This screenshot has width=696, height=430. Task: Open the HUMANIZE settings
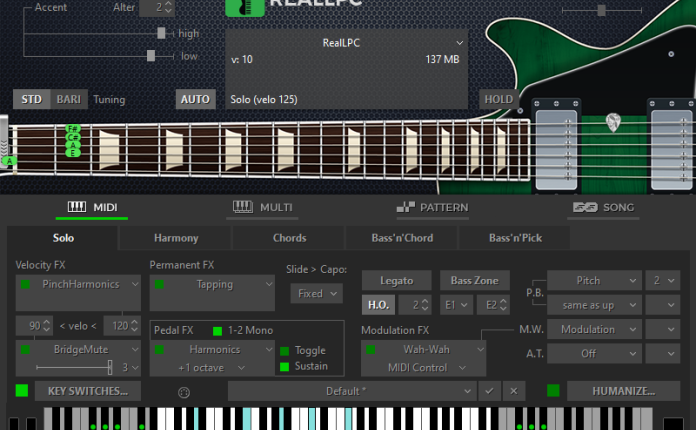click(x=623, y=391)
